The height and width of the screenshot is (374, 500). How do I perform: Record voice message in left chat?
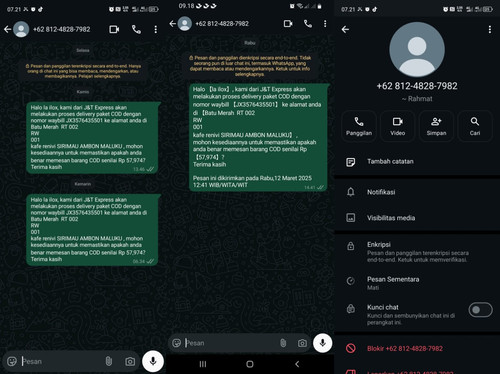[x=153, y=361]
